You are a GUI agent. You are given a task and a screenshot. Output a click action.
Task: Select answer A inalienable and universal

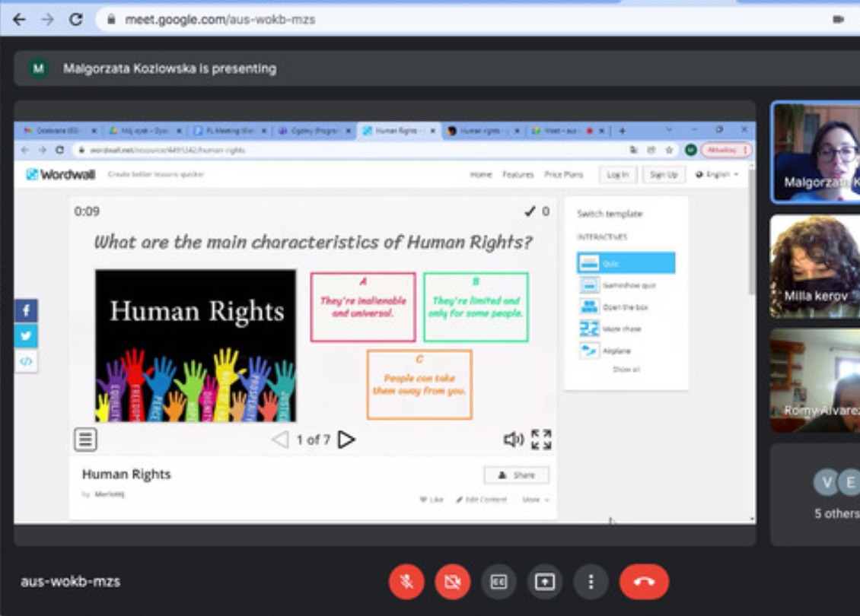pos(363,306)
